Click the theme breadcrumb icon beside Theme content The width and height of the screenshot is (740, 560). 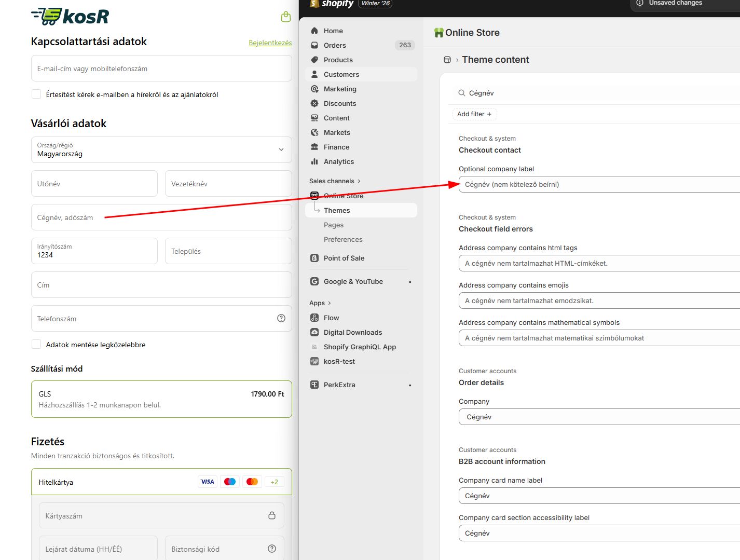click(x=447, y=60)
